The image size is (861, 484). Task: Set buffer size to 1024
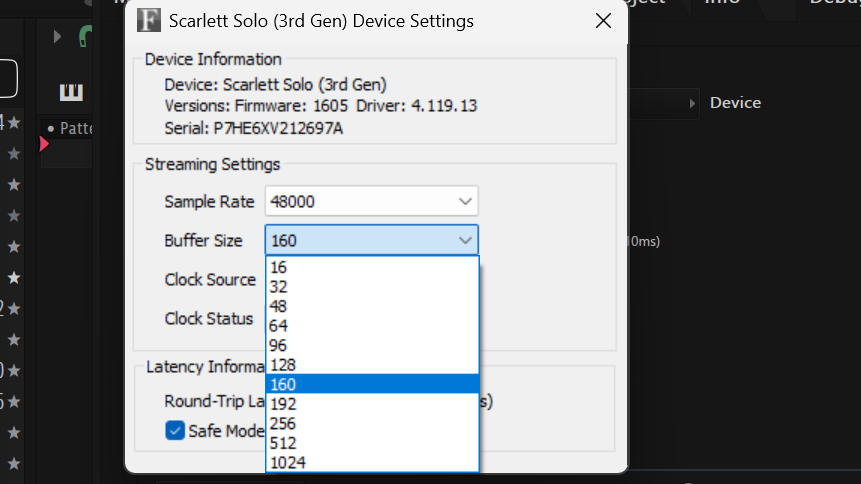[372, 463]
